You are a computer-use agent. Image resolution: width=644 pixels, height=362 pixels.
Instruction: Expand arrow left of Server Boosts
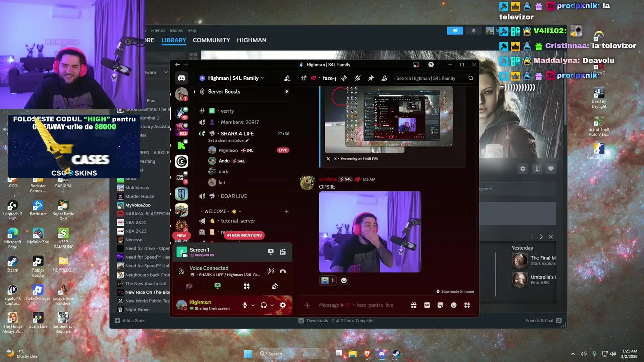[194, 92]
